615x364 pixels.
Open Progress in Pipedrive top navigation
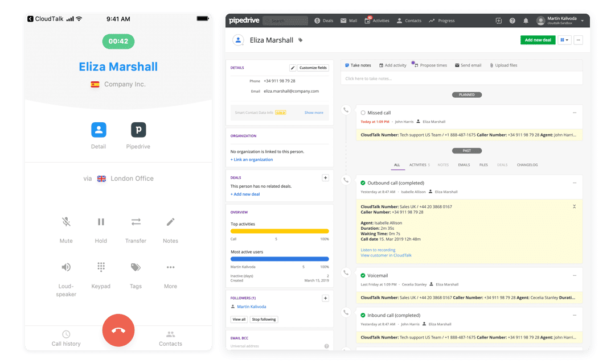pos(442,21)
